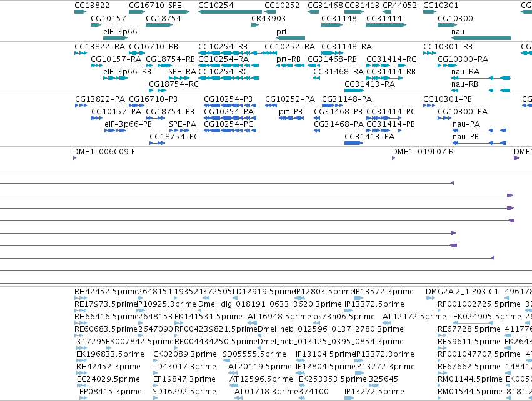Select protein CG13822-PA
This screenshot has height=401, width=532.
tap(100, 99)
